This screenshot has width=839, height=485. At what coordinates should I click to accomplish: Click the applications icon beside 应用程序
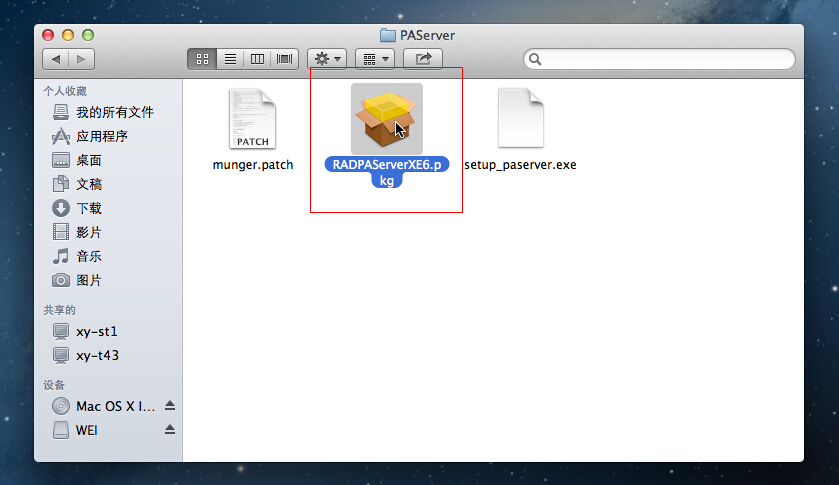(60, 136)
